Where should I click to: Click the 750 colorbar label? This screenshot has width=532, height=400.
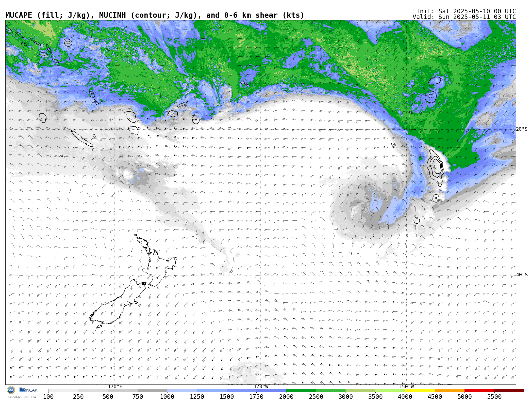click(138, 397)
